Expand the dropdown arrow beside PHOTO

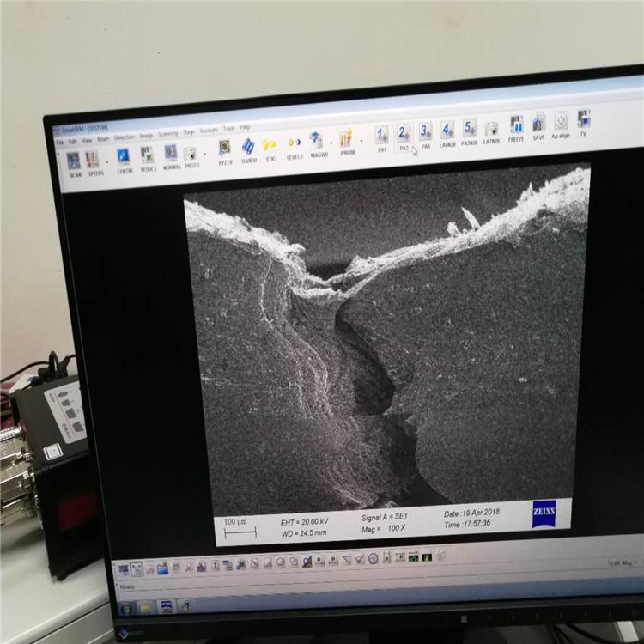tap(204, 155)
